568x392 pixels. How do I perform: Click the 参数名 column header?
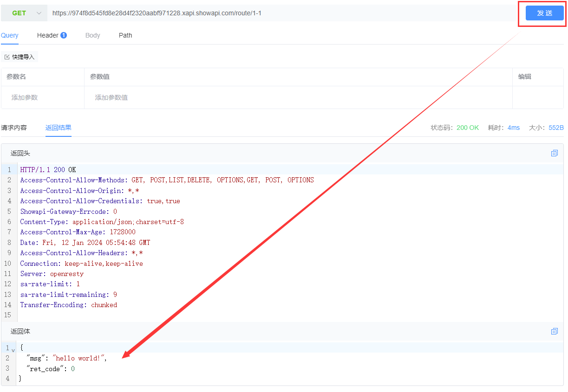tap(16, 77)
